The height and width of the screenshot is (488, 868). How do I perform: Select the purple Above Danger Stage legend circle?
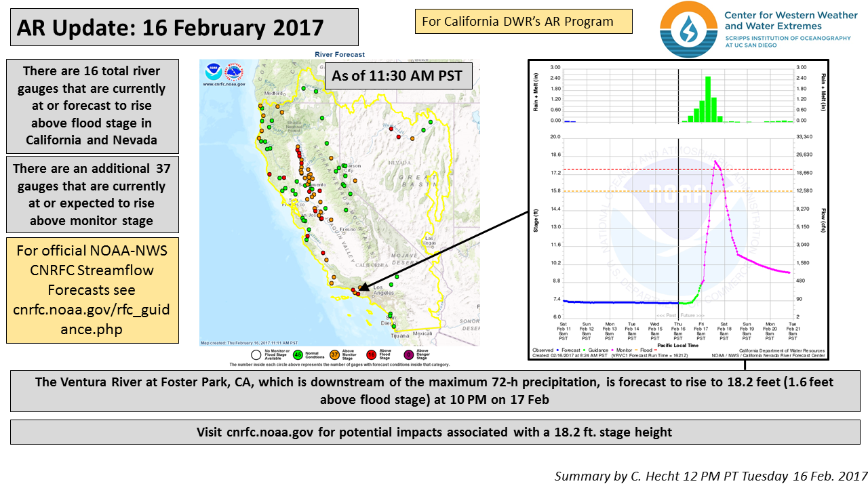click(409, 354)
